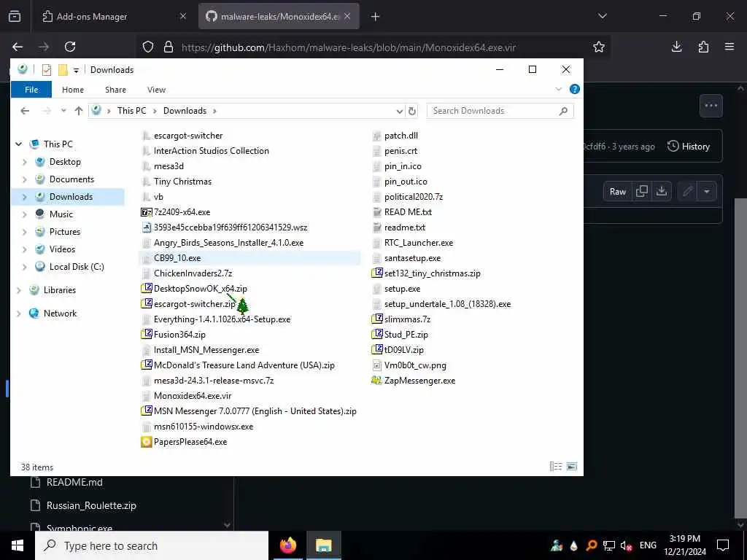Click taskbar Type here to search
The image size is (747, 560).
point(152,545)
